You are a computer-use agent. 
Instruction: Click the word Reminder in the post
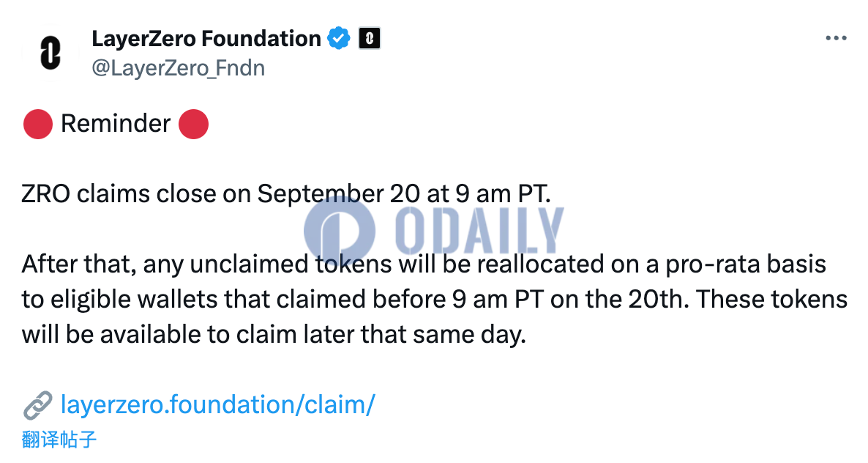(x=116, y=124)
